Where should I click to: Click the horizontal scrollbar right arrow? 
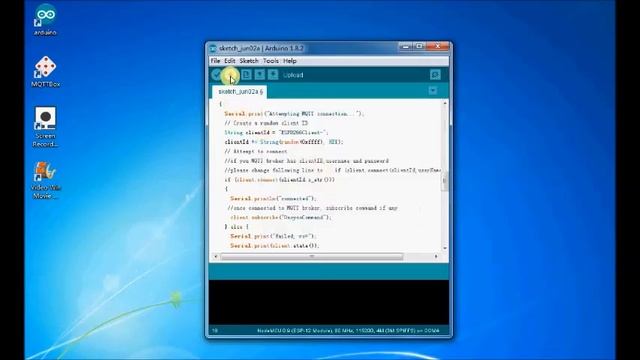(x=436, y=256)
